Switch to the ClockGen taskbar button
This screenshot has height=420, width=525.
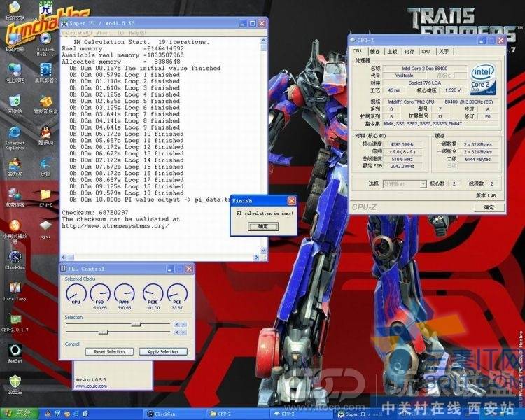point(174,414)
